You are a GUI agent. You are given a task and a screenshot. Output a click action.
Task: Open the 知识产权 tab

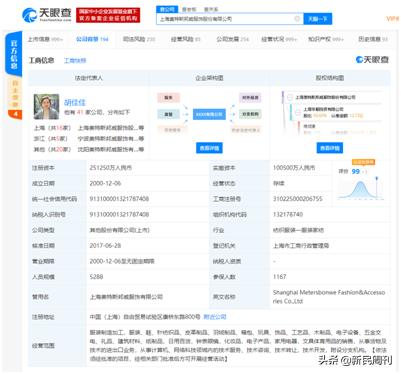tap(325, 39)
